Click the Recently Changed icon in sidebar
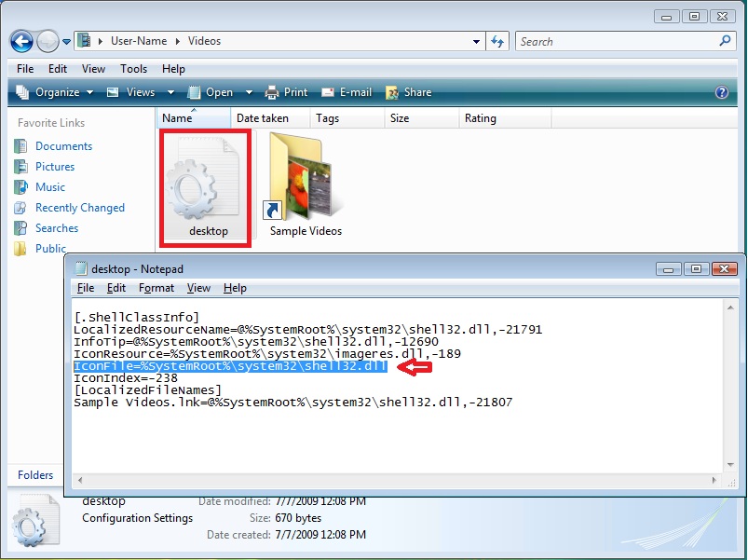 pyautogui.click(x=20, y=208)
